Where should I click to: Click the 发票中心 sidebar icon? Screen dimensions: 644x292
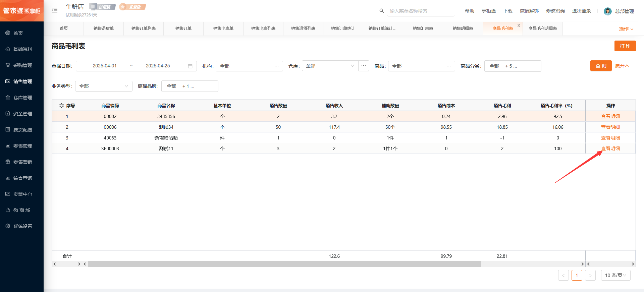click(x=8, y=194)
